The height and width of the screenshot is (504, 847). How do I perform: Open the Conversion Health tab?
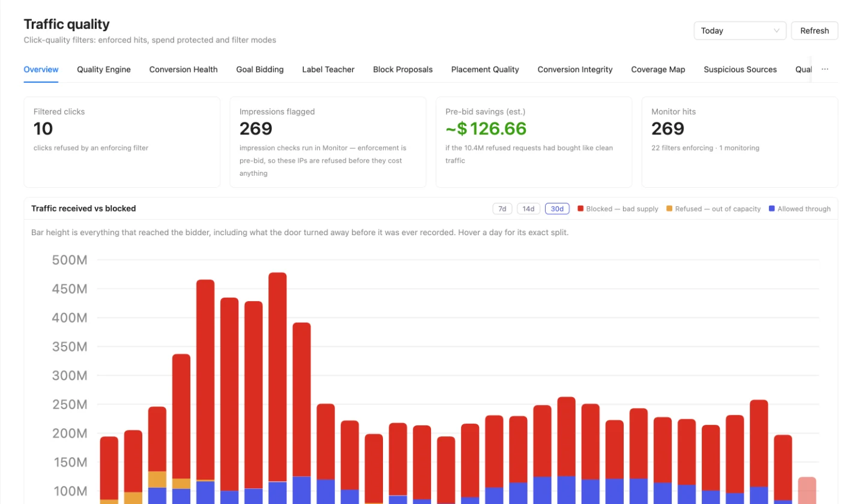(x=183, y=70)
